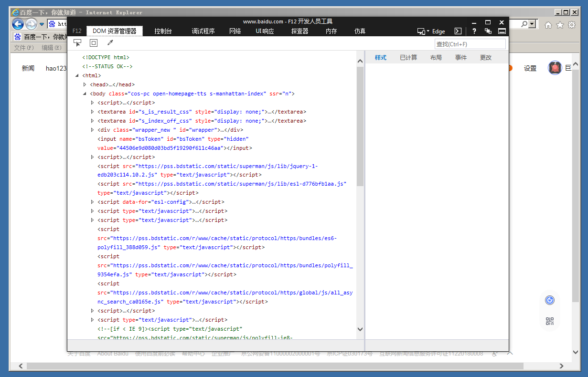Dock the developer tools to bottom

(502, 31)
